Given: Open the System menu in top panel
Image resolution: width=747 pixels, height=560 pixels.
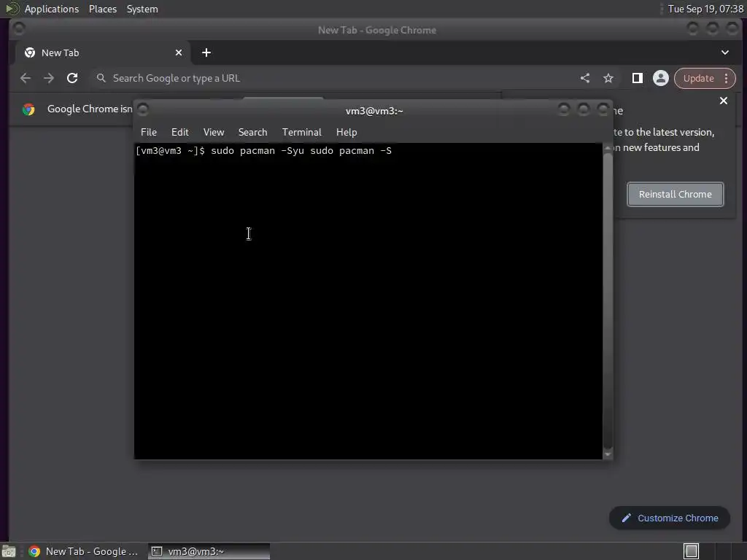Looking at the screenshot, I should [142, 9].
